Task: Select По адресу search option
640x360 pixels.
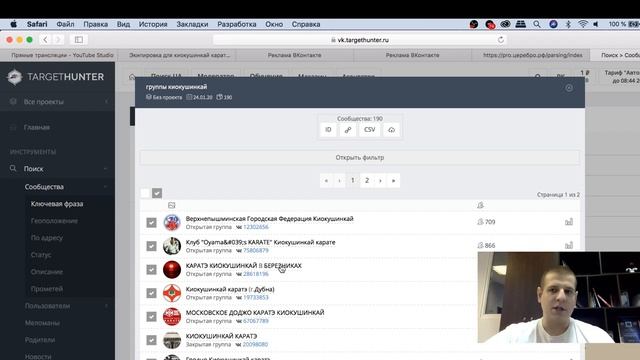Action: (47, 238)
